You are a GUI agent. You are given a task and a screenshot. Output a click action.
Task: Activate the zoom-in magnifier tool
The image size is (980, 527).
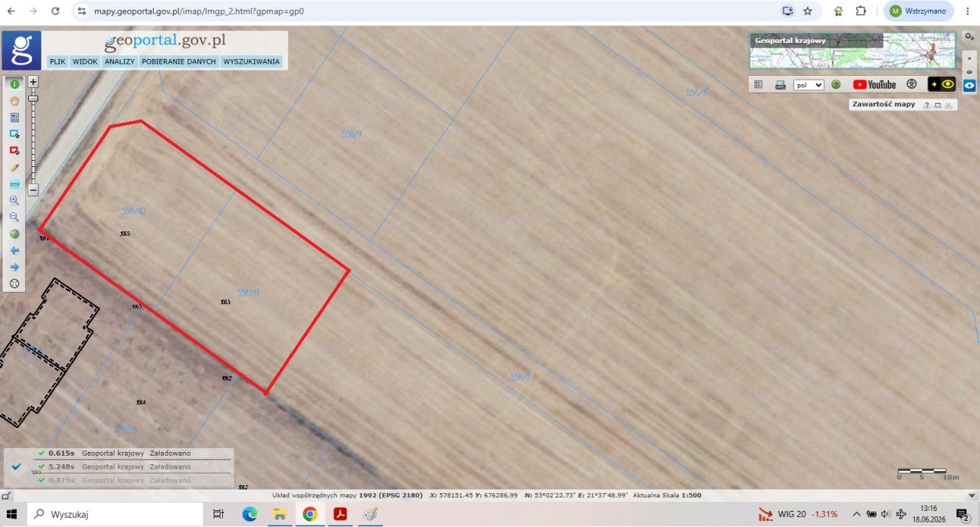click(x=15, y=201)
